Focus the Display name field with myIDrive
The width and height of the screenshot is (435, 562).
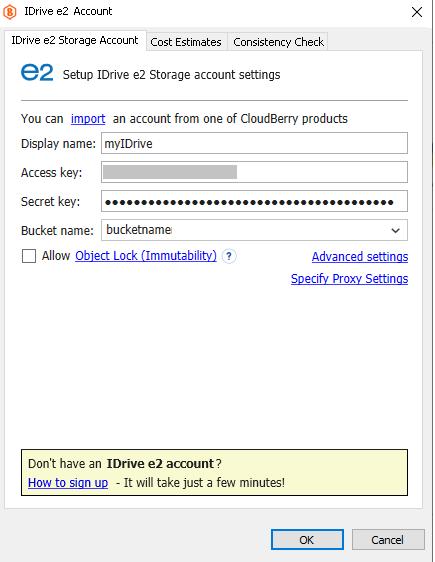click(x=254, y=143)
